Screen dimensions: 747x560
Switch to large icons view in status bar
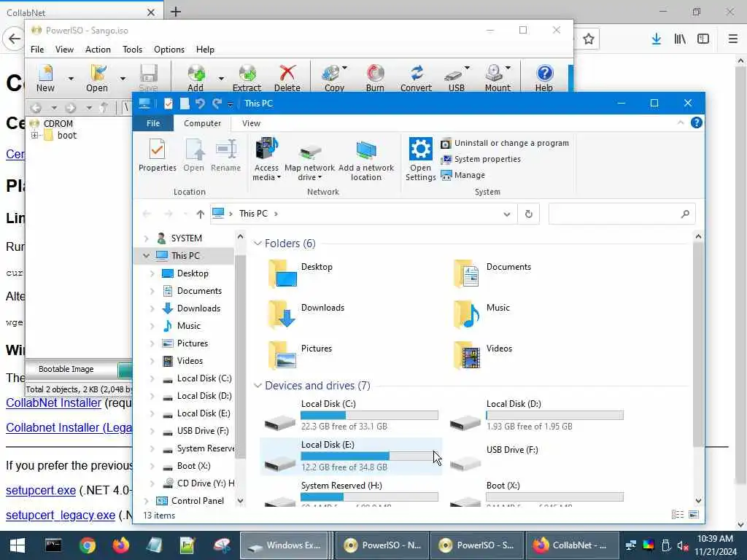pos(694,515)
